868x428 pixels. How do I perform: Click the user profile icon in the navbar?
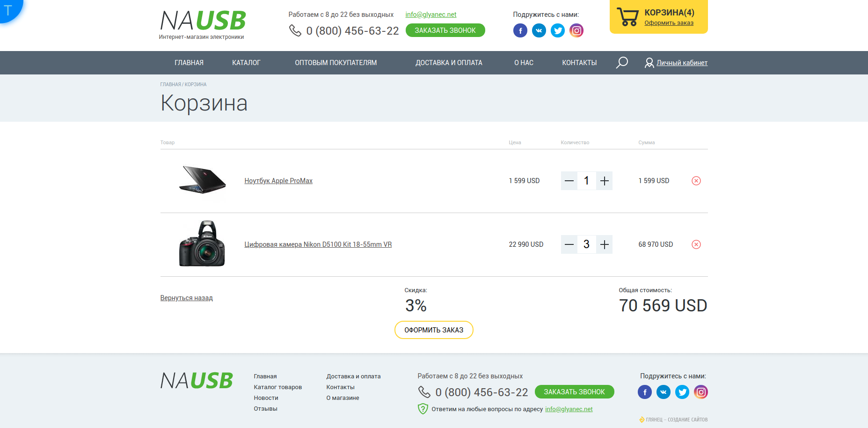[649, 63]
